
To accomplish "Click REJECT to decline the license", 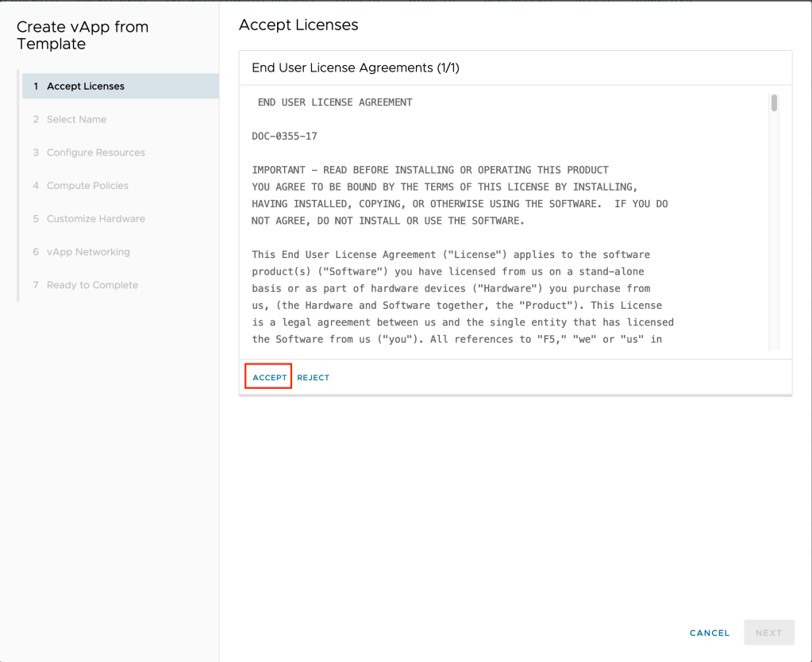I will (x=313, y=378).
